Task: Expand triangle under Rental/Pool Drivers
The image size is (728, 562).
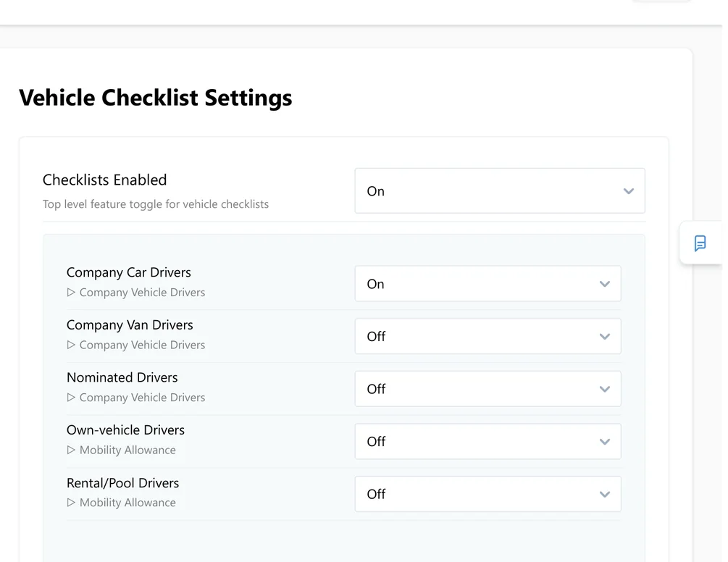Action: [x=71, y=502]
